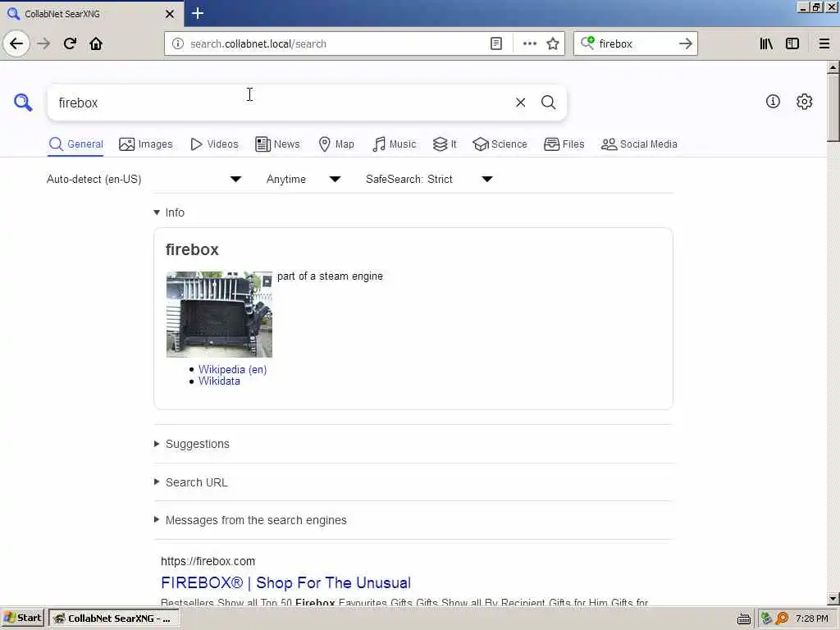Open the Wikipedia (en) link

(x=232, y=369)
